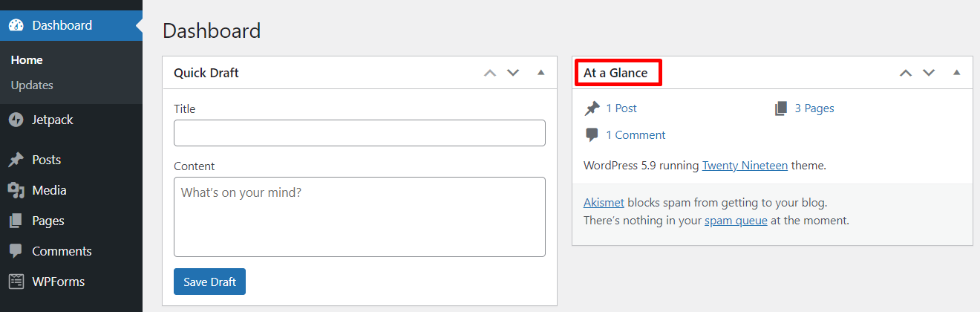Open Jetpack via its lightning icon
980x312 pixels.
pyautogui.click(x=16, y=120)
